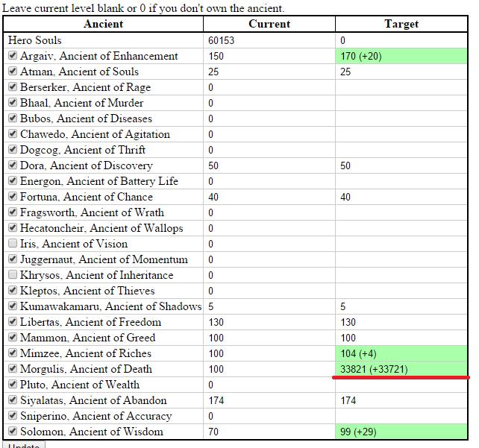This screenshot has width=479, height=448.
Task: Click Berserker current level field
Action: (269, 87)
